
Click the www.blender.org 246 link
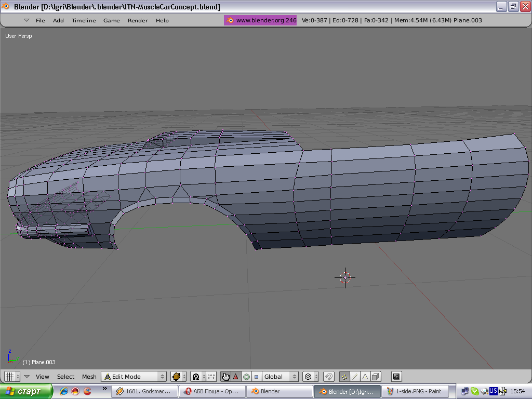point(261,21)
